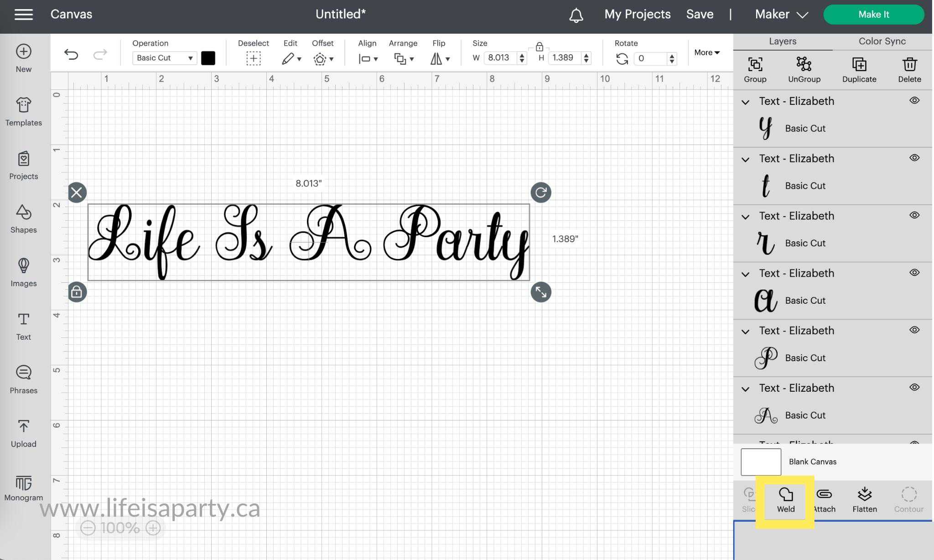Toggle the lock handle on the selection box

[x=77, y=292]
